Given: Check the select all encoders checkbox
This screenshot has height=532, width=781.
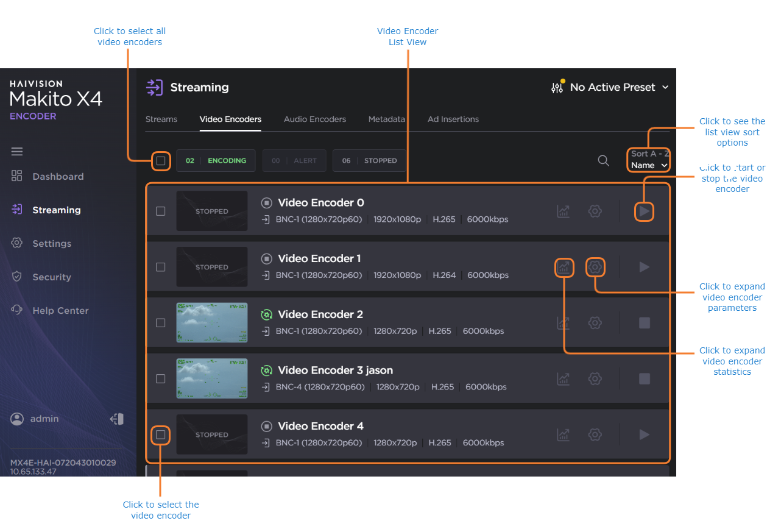Looking at the screenshot, I should tap(160, 161).
